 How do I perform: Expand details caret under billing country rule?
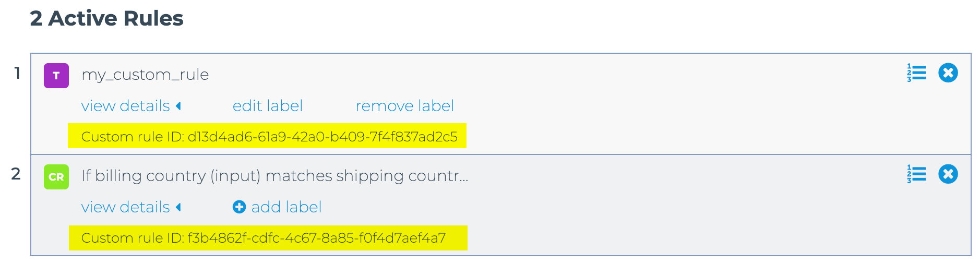178,207
